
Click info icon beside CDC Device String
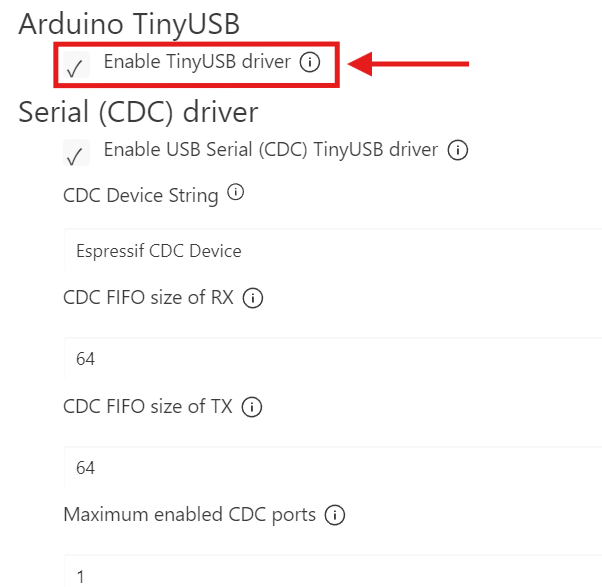236,194
